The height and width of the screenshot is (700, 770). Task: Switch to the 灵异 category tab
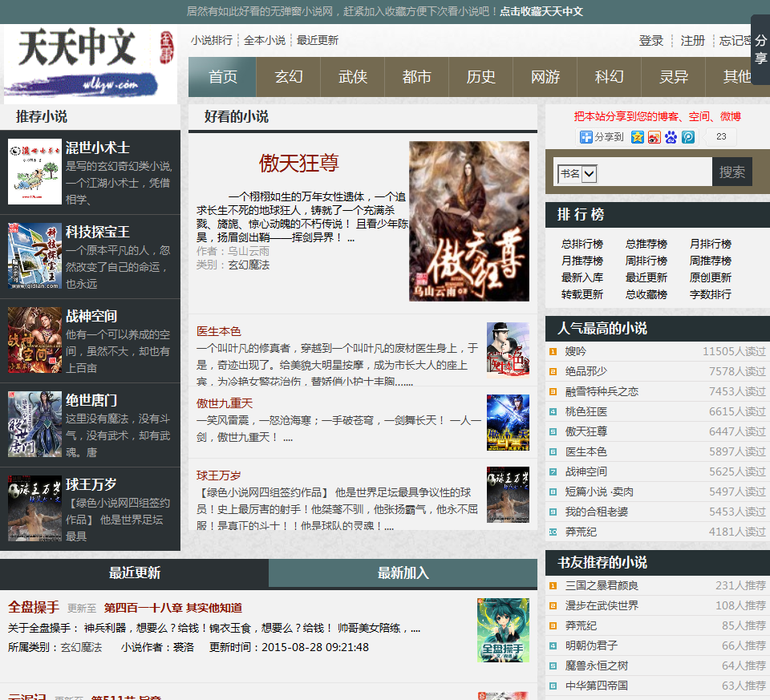click(x=673, y=77)
